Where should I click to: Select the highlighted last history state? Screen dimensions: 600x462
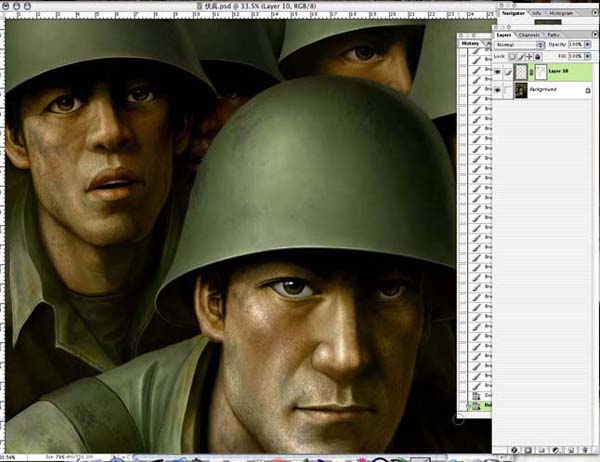(x=479, y=405)
